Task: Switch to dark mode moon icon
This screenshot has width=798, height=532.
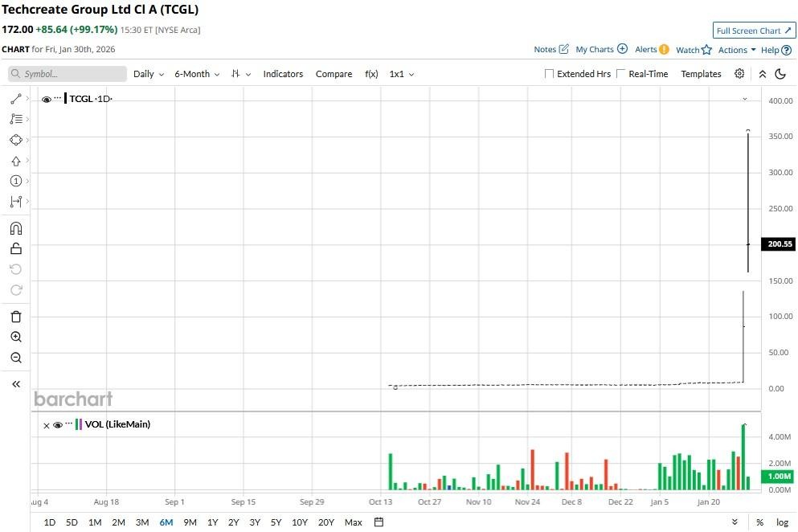Action: tap(780, 74)
